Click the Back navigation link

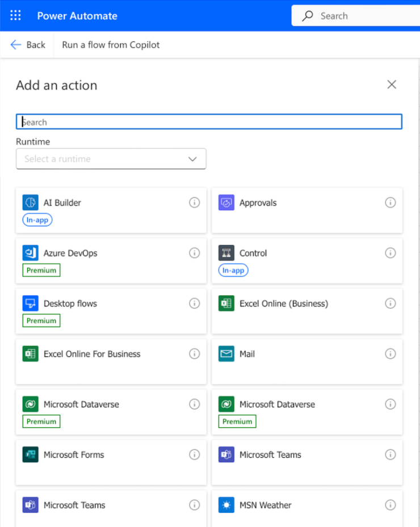click(27, 44)
